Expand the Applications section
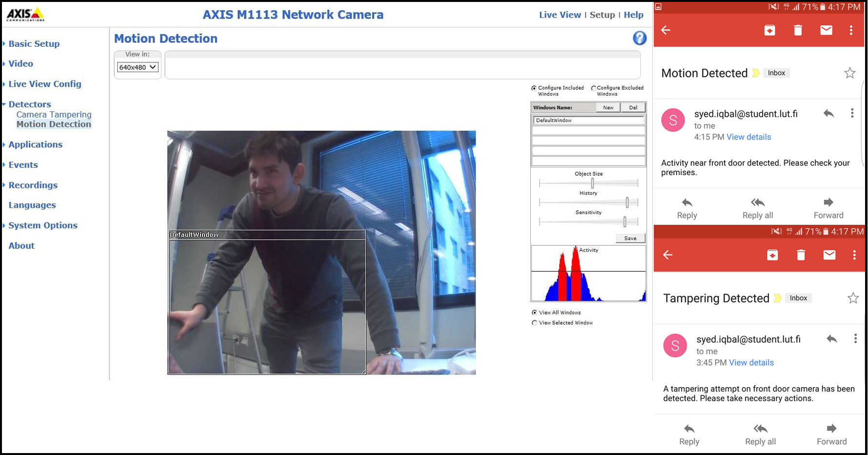 (x=35, y=144)
